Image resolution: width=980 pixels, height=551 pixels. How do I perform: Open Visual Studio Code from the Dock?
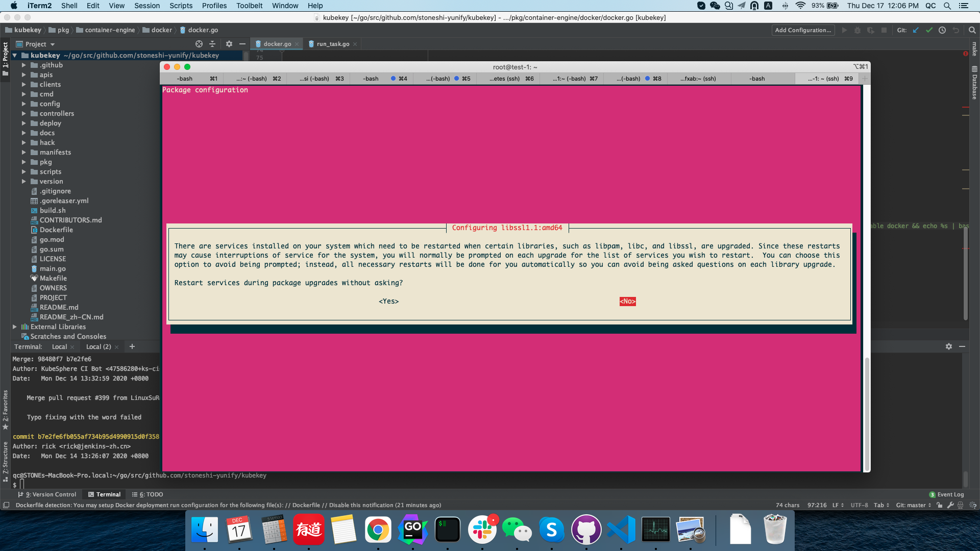(x=621, y=530)
